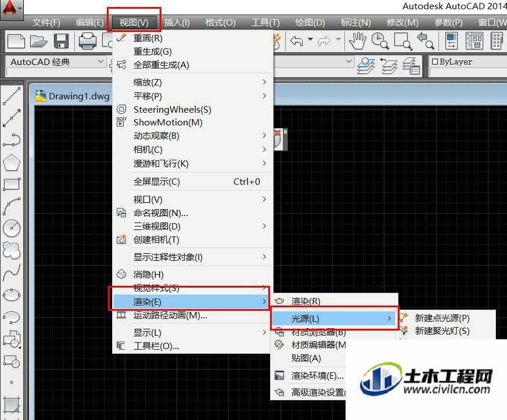Click the Save floppy disk icon
This screenshot has width=507, height=420.
61,41
